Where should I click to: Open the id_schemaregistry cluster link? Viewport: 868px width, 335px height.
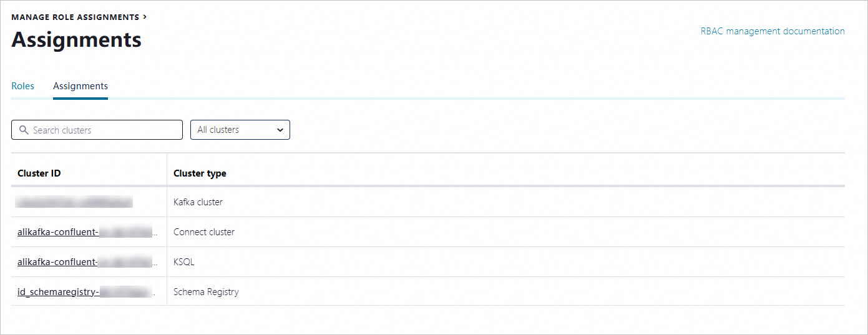click(86, 292)
